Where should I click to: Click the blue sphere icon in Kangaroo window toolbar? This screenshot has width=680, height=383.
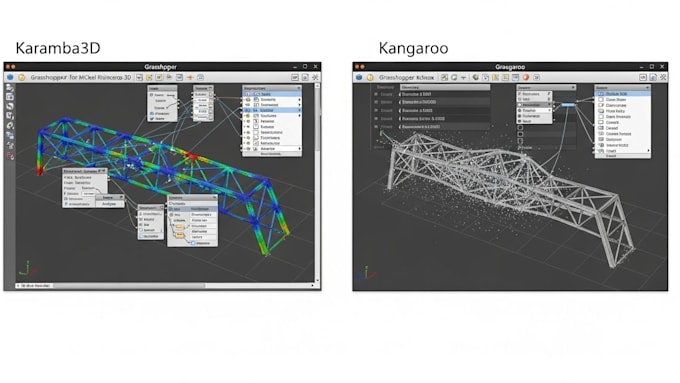359,77
